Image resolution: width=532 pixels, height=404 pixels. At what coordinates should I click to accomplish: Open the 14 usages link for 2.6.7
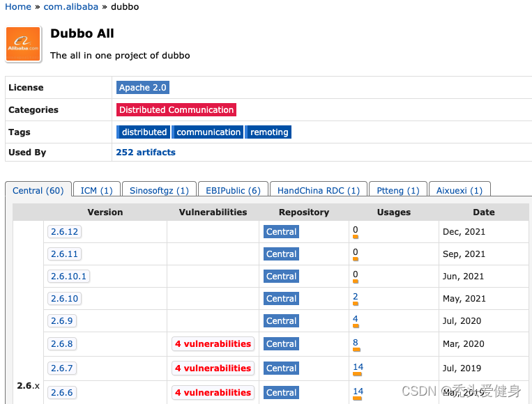358,367
